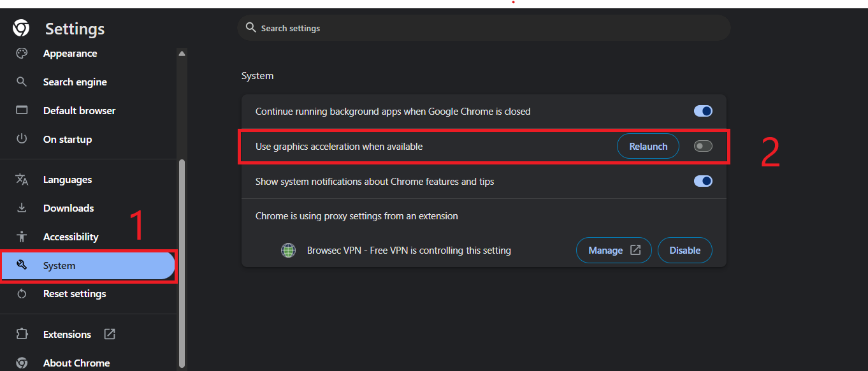Click the Default browser window icon
This screenshot has height=371, width=868.
(x=22, y=110)
